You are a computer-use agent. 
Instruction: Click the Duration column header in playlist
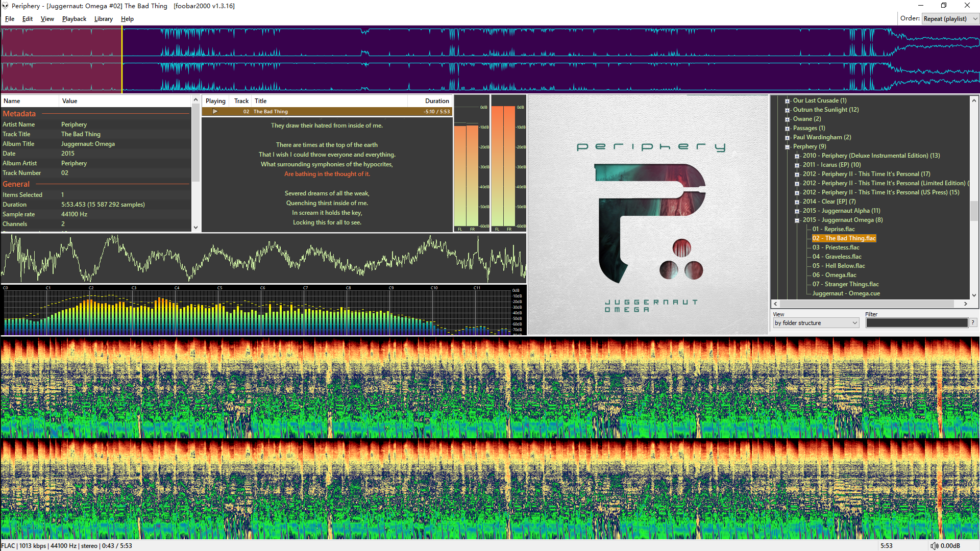click(x=436, y=101)
